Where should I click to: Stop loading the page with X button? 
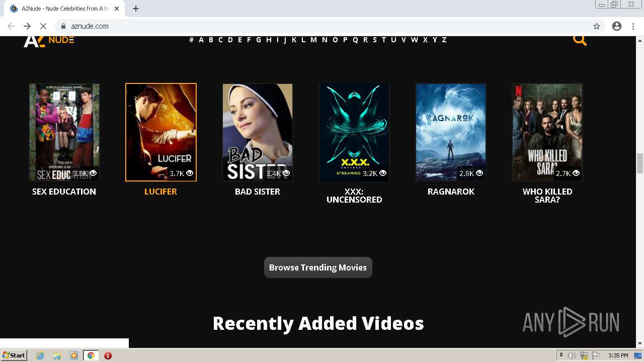43,26
